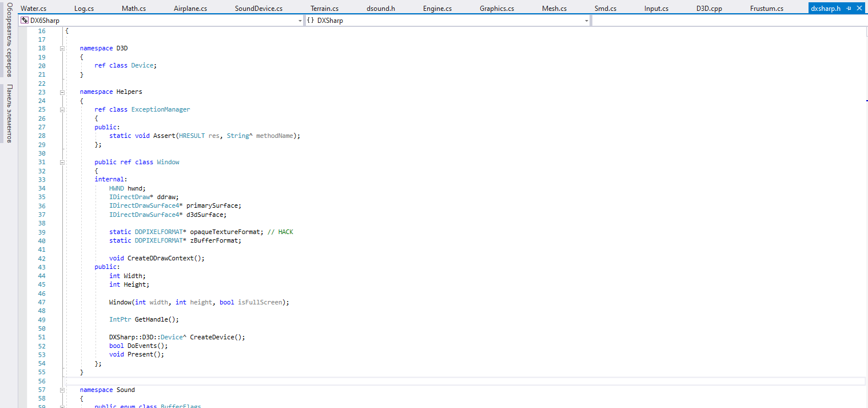Pin the dxsharp.h tab
The height and width of the screenshot is (408, 868).
click(x=849, y=9)
